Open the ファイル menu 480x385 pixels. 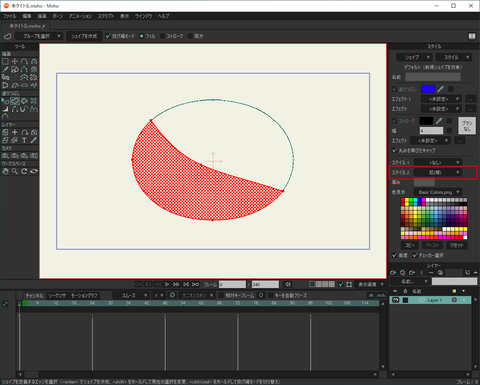[10, 16]
